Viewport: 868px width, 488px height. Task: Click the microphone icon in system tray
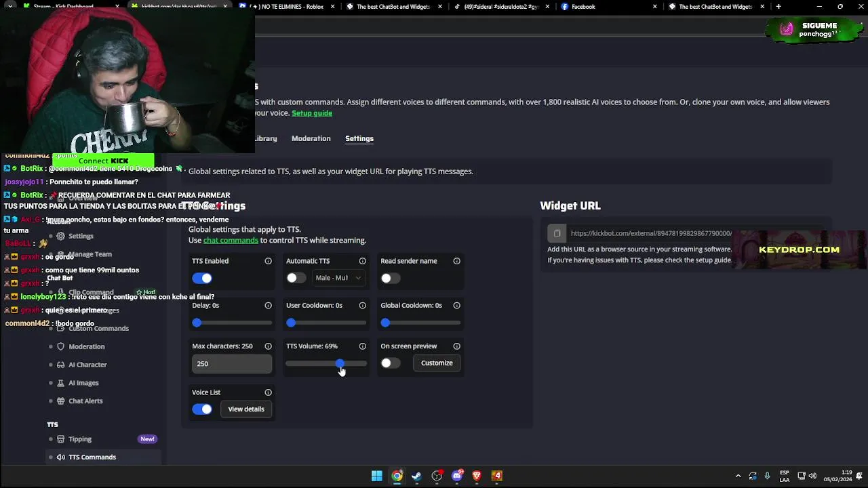767,476
